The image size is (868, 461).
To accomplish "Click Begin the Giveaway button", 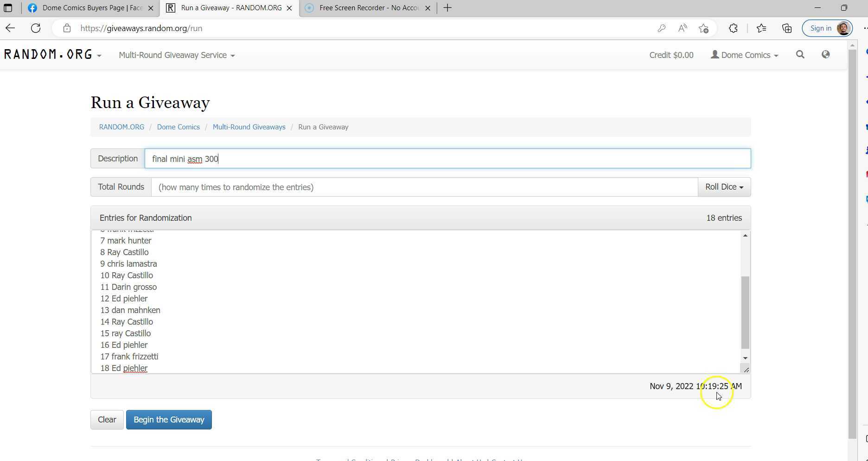I will (x=169, y=420).
